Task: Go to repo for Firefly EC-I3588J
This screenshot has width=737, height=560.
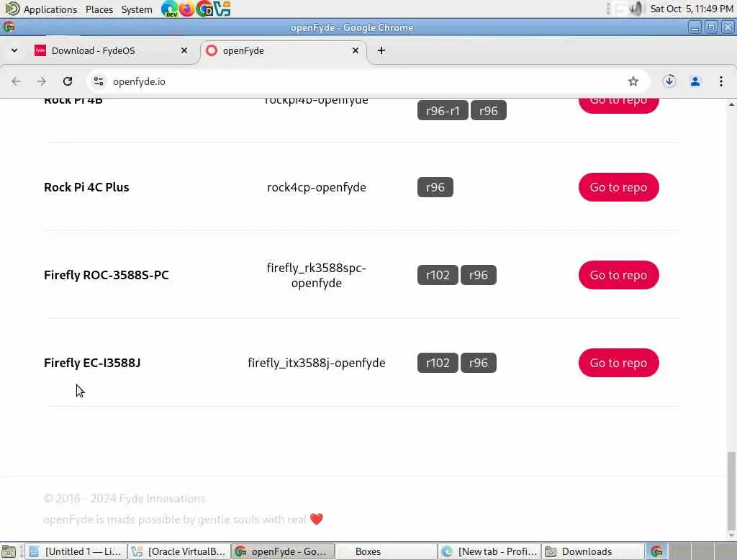Action: point(618,363)
